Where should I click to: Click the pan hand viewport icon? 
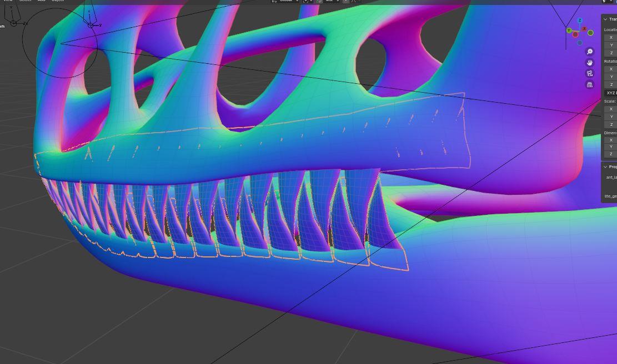click(x=589, y=63)
